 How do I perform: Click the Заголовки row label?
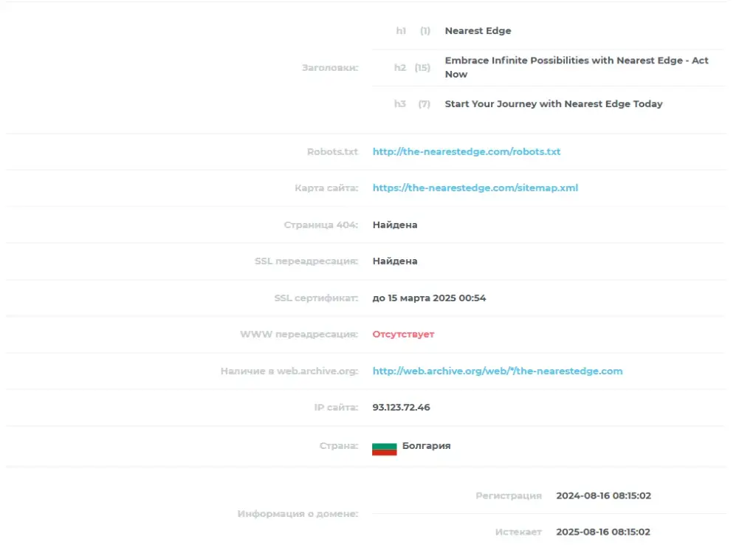[330, 67]
